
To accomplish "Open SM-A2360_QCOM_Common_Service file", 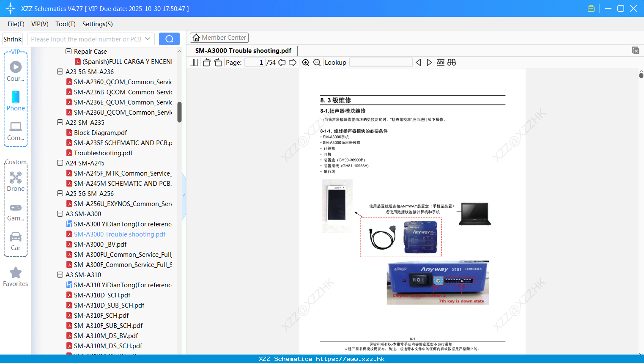I will 123,82.
